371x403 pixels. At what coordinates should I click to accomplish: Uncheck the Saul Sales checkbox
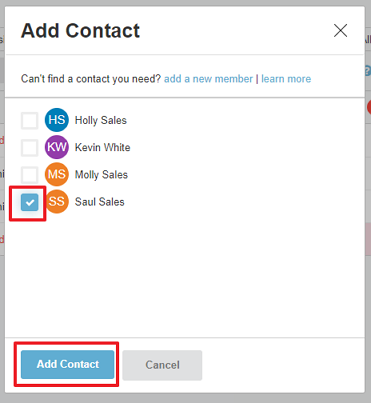(x=30, y=202)
